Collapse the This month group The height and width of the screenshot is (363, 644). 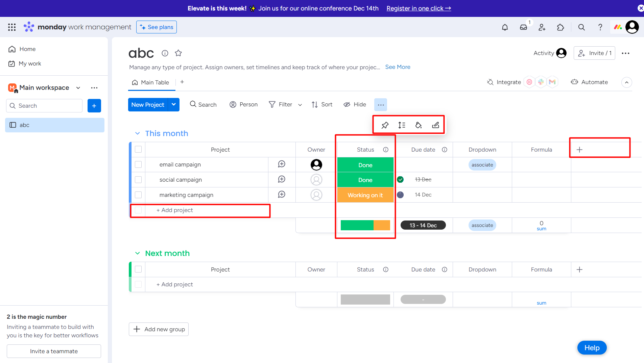[x=137, y=133]
